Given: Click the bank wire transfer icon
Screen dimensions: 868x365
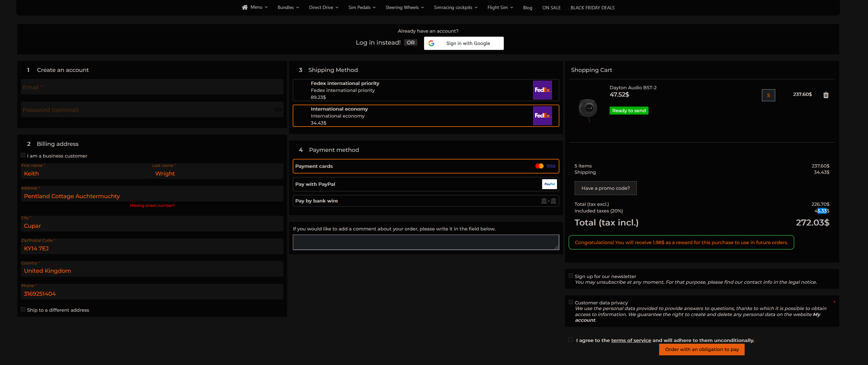Looking at the screenshot, I should (x=548, y=201).
